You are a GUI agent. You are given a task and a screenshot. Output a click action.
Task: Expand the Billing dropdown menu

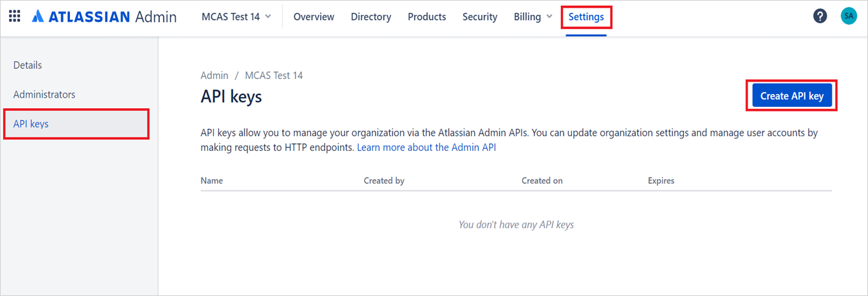(x=533, y=17)
